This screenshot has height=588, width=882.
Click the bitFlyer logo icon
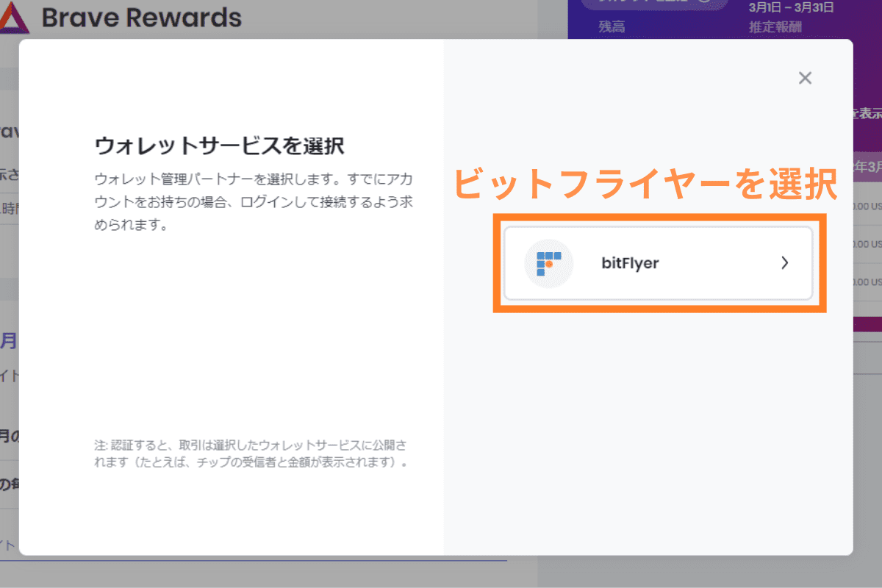548,263
